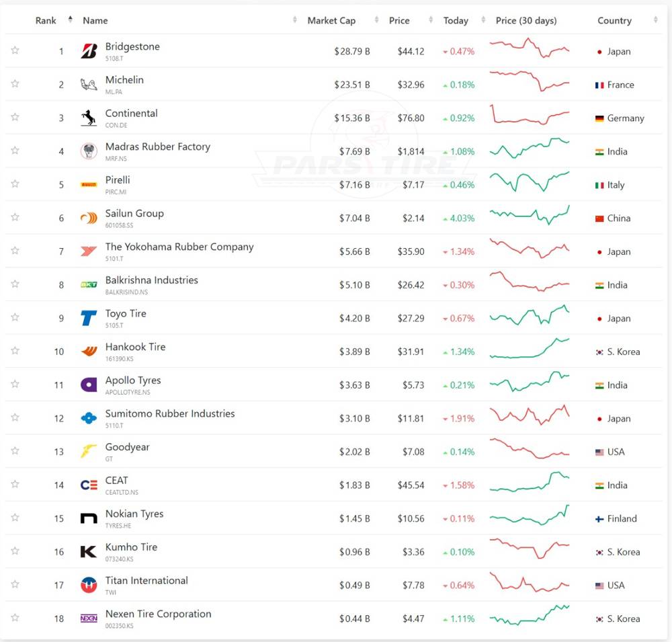The image size is (672, 642).
Task: Click the Hankook Tire logo
Action: pos(89,352)
